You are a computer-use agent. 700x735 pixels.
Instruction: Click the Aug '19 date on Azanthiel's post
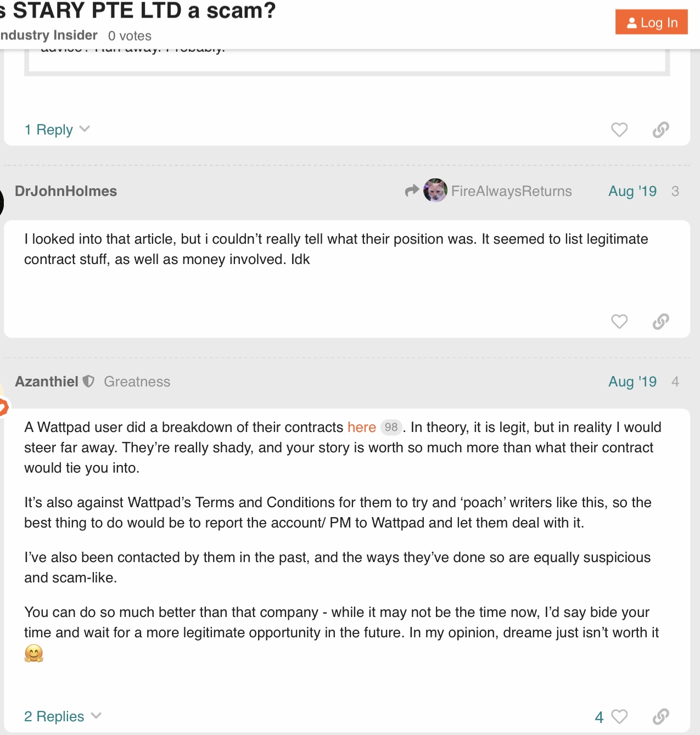pyautogui.click(x=632, y=381)
